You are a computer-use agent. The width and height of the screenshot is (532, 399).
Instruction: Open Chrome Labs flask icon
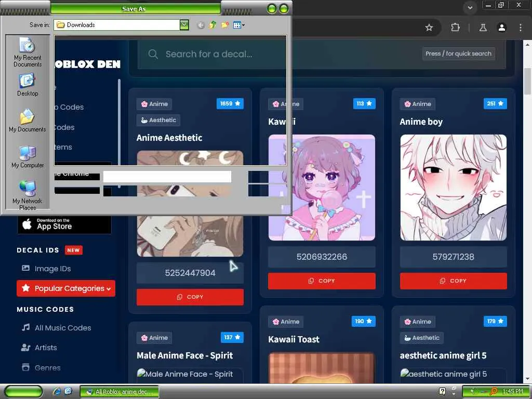(483, 28)
